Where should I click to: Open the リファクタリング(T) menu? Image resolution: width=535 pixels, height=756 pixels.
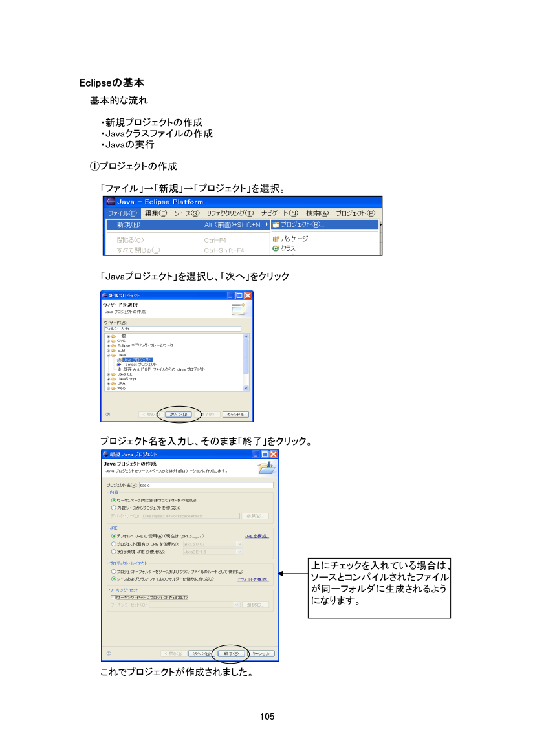pos(230,213)
